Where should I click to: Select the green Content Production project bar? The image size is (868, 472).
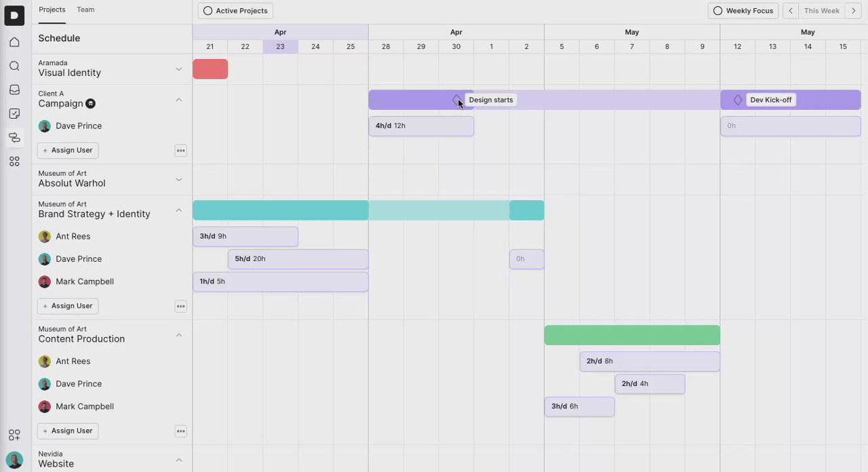coord(632,335)
